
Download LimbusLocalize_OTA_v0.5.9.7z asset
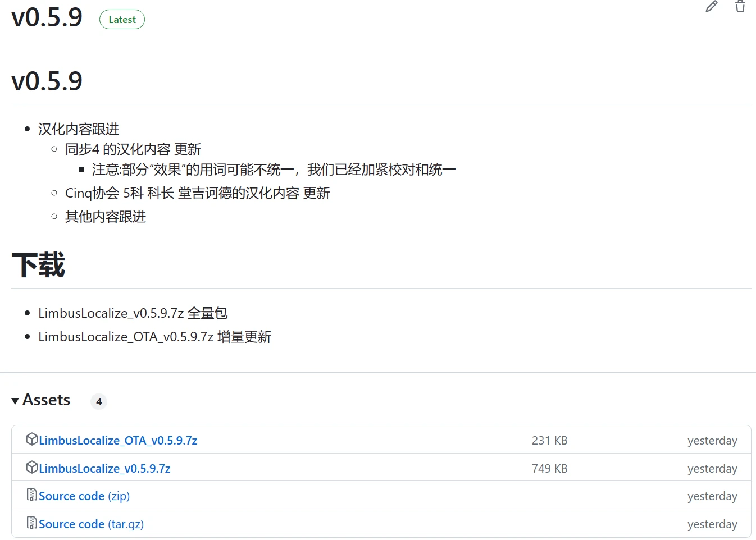[x=118, y=441]
